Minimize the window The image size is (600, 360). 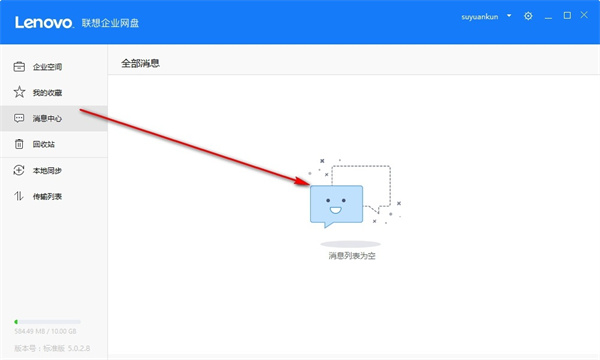pyautogui.click(x=548, y=17)
